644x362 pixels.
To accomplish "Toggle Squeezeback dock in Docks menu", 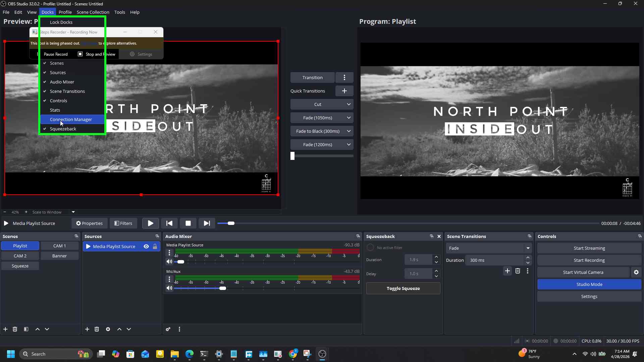I will (x=72, y=129).
